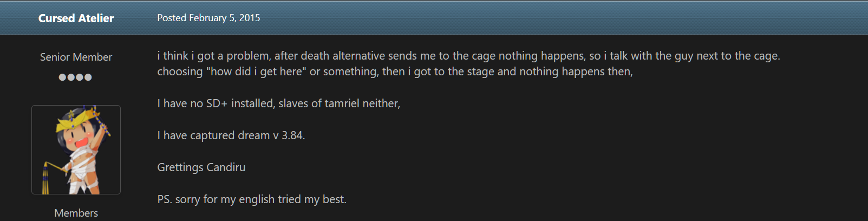The image size is (868, 221).
Task: Click the blue post header bar
Action: pyautogui.click(x=434, y=18)
